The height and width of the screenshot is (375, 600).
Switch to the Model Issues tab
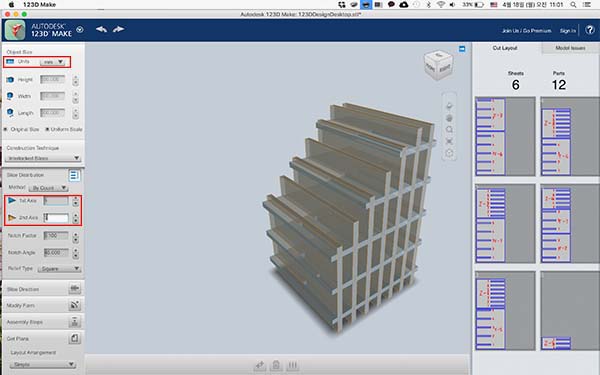(x=570, y=48)
